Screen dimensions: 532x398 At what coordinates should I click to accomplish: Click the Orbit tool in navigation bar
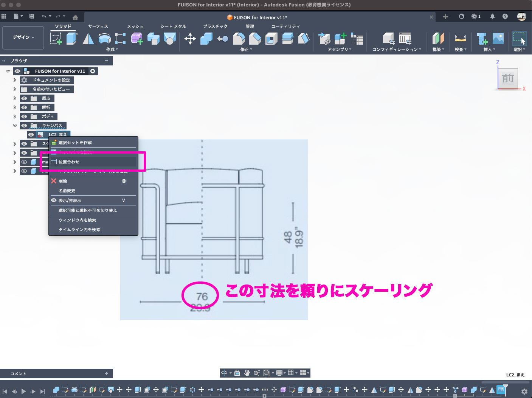pos(224,373)
